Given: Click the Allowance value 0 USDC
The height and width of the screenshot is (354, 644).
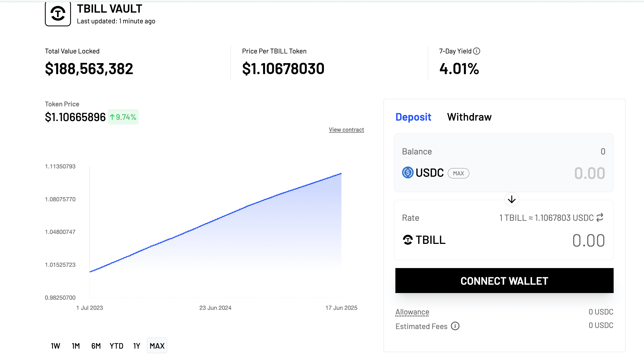Looking at the screenshot, I should [x=601, y=312].
